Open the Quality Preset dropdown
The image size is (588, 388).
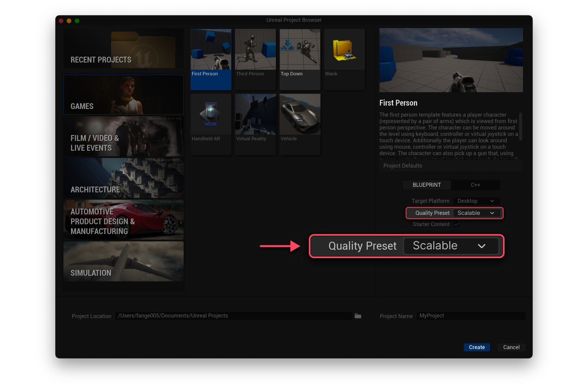click(x=476, y=213)
